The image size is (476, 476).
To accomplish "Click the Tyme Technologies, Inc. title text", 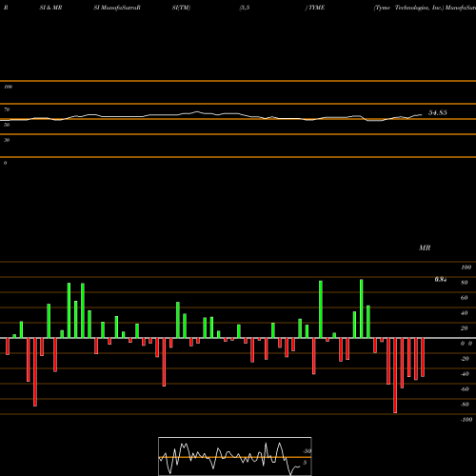I will pyautogui.click(x=408, y=8).
